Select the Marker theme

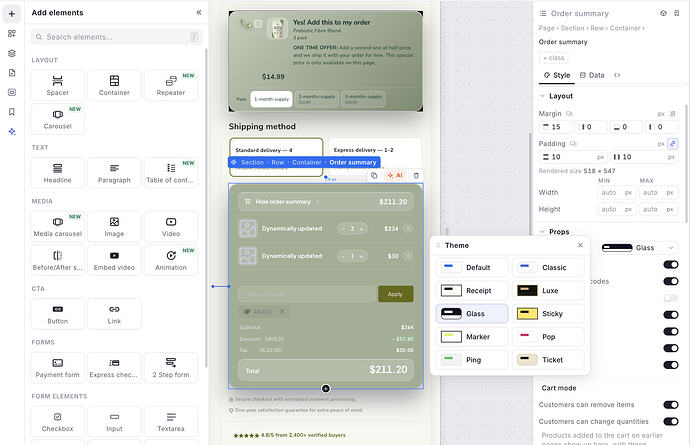[472, 337]
